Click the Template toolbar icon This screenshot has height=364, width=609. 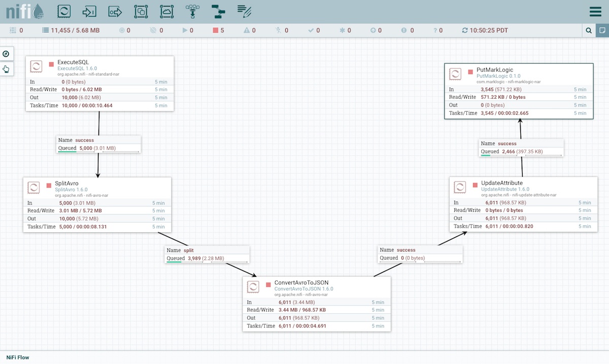pos(218,11)
